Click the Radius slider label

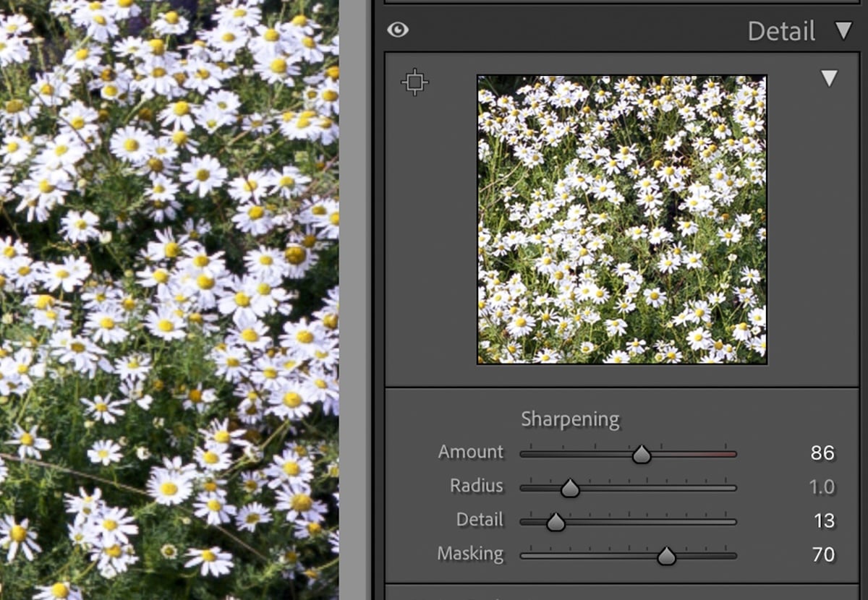(478, 487)
